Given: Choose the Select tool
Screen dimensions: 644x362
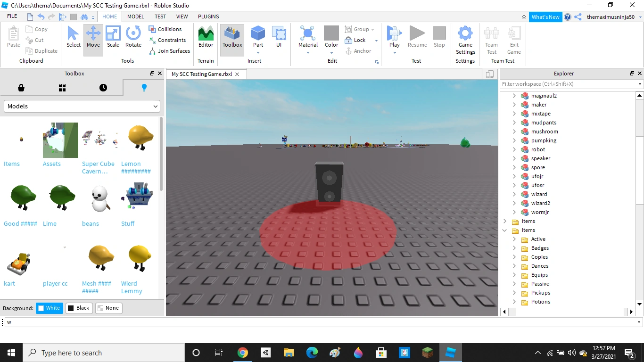Looking at the screenshot, I should [74, 37].
